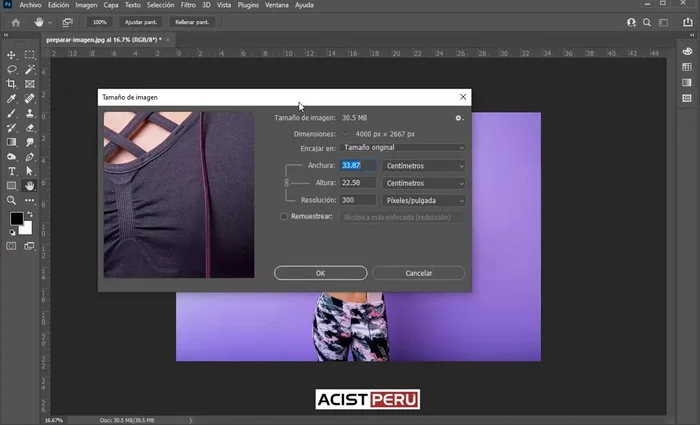The image size is (700, 425).
Task: Select the Gradient tool
Action: coord(11,142)
